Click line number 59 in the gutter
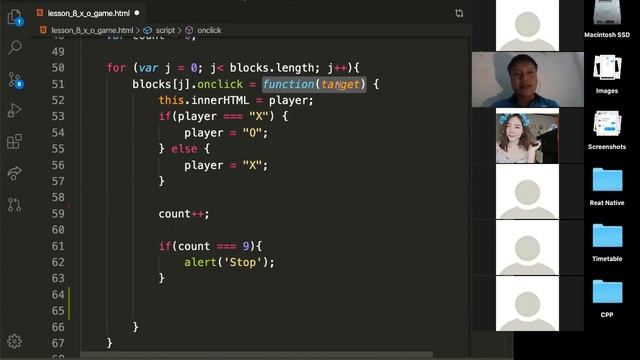The image size is (640, 360). tap(58, 213)
